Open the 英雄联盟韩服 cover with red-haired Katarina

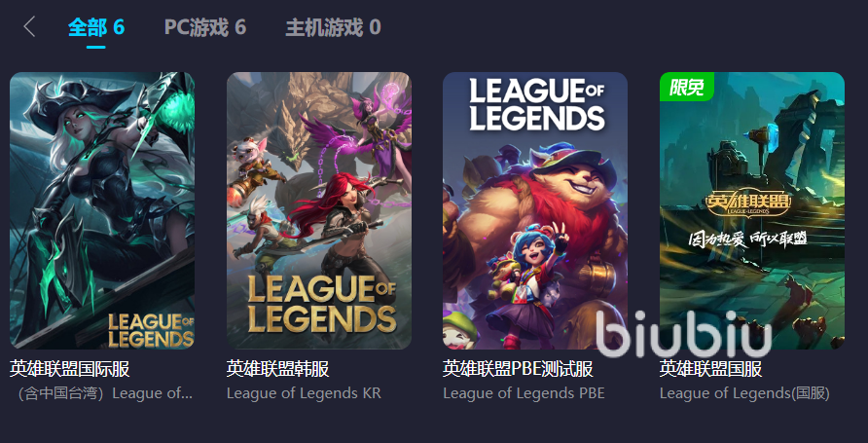coord(319,210)
